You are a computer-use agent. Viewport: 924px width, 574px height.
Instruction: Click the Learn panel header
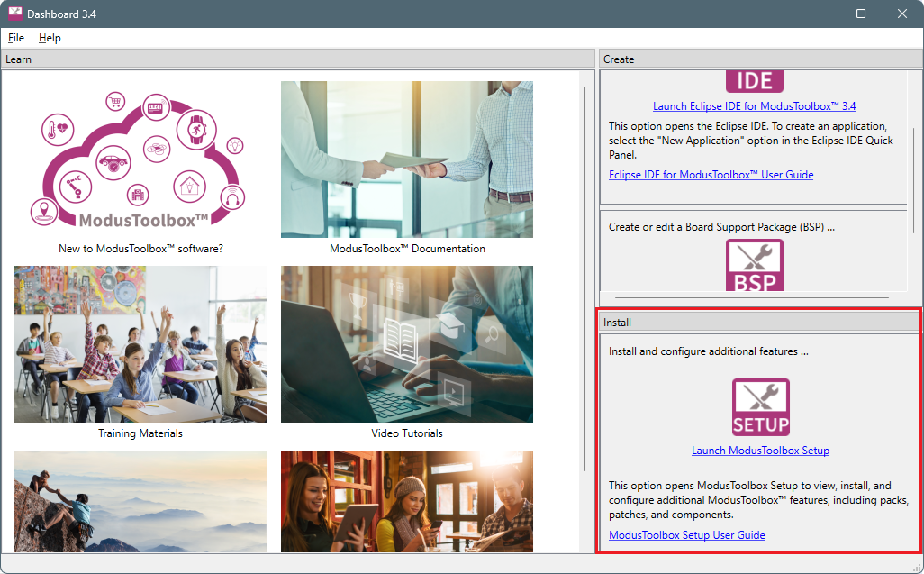[298, 59]
